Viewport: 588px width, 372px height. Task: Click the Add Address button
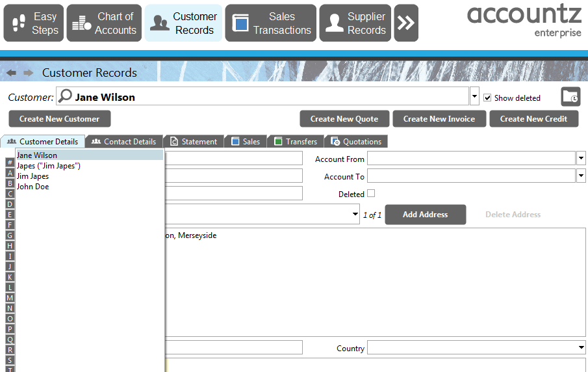(426, 215)
